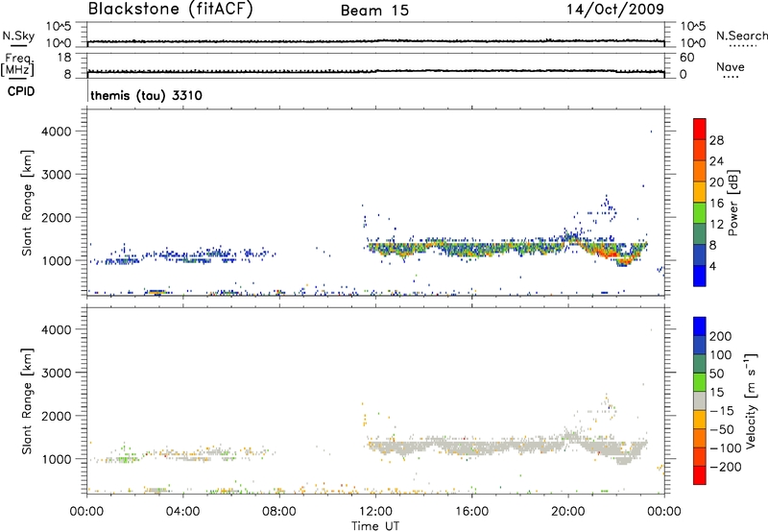The height and width of the screenshot is (532, 768).
Task: Select the Freq. [MHz] axis label
Action: point(17,64)
